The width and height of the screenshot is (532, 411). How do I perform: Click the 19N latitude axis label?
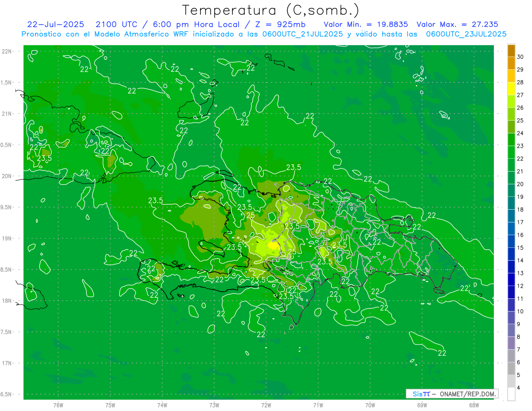point(6,239)
